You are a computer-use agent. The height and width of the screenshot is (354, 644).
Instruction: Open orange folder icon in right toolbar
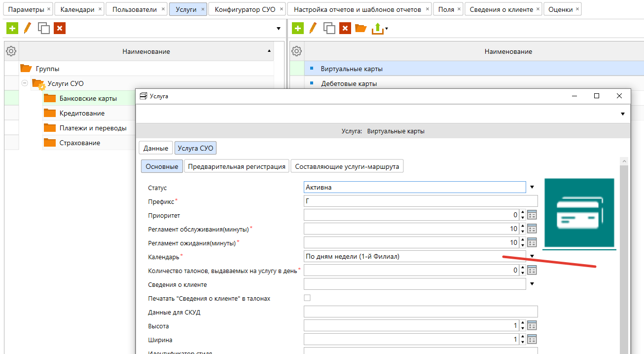click(x=361, y=29)
